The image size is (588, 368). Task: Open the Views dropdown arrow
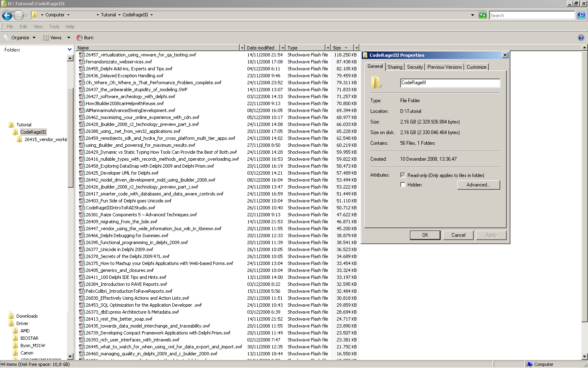click(x=69, y=38)
